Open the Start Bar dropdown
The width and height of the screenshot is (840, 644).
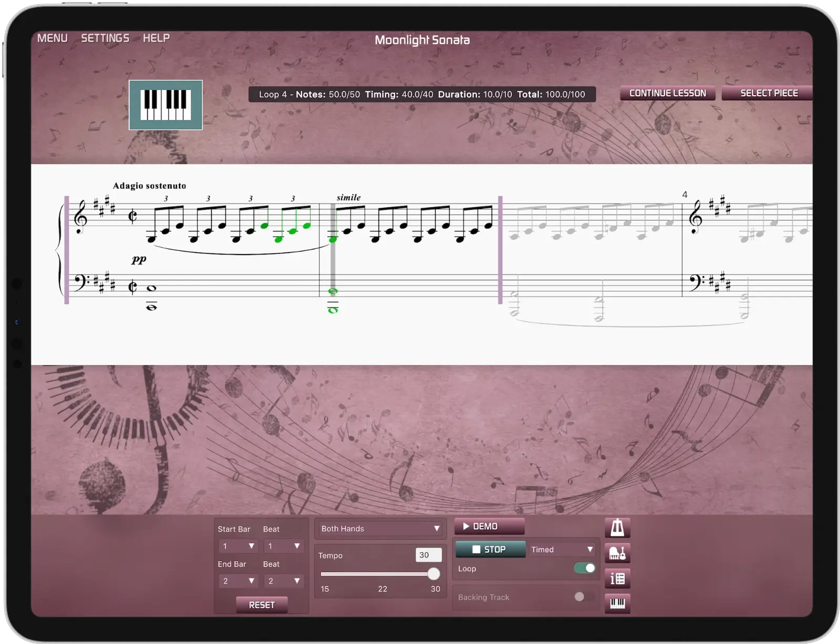(x=238, y=546)
